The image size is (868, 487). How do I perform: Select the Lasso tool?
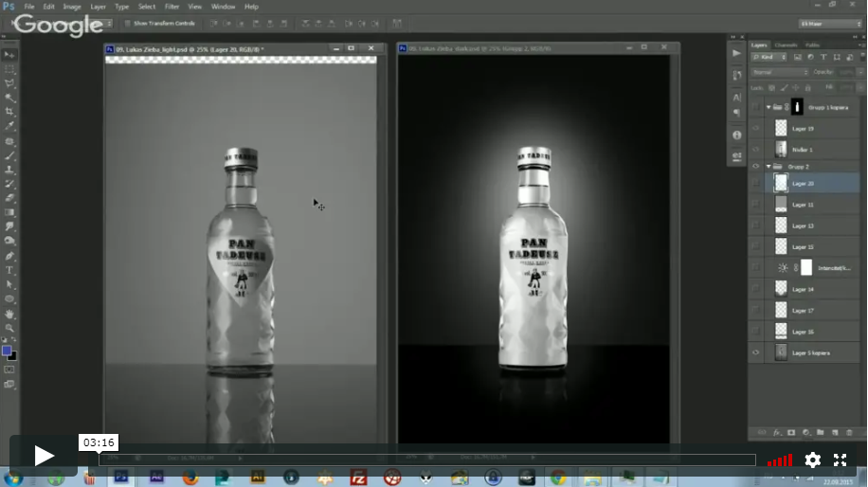[x=9, y=83]
